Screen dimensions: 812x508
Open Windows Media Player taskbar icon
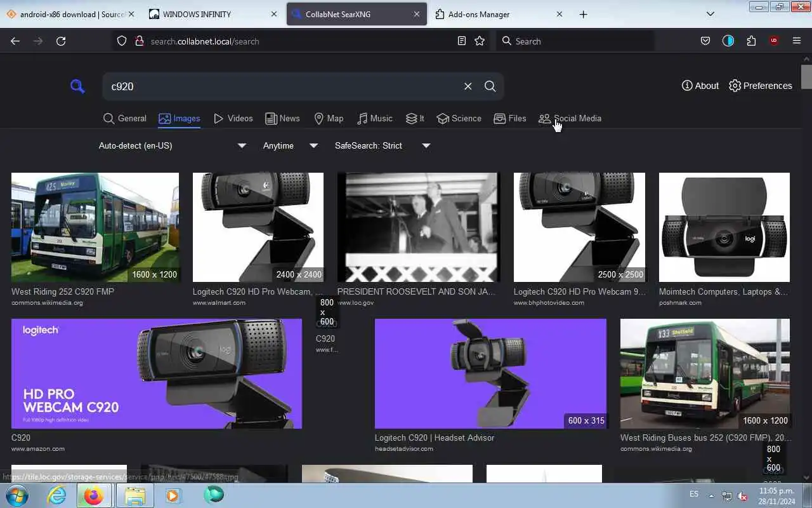point(173,495)
